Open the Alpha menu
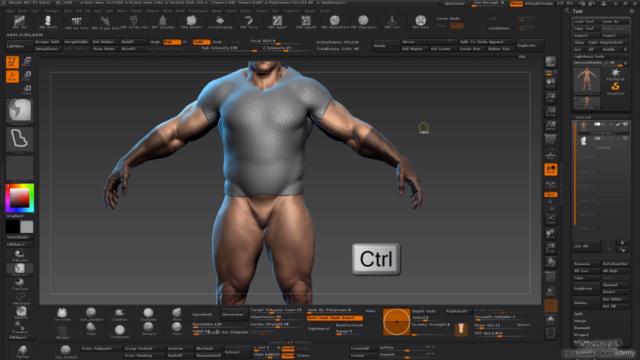The height and width of the screenshot is (360, 640). tap(10, 11)
